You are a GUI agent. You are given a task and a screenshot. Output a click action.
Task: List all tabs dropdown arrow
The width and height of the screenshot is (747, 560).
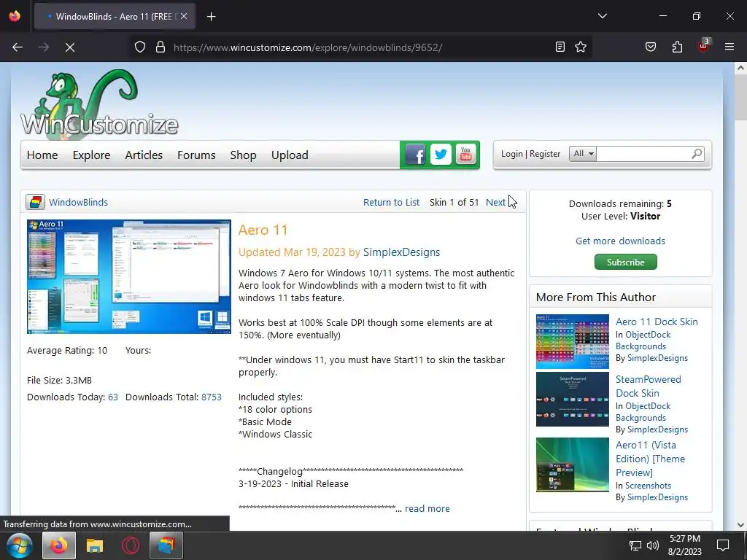(602, 16)
